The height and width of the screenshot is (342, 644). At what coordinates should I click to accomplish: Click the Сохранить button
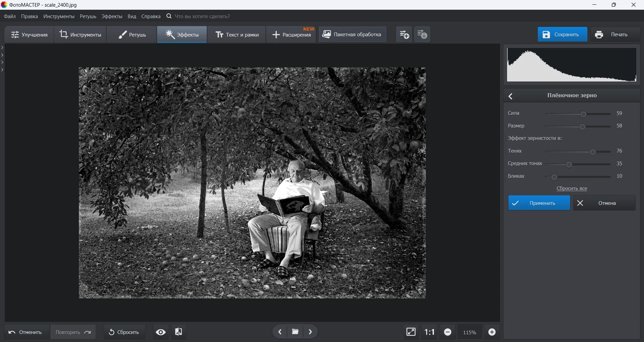(562, 35)
